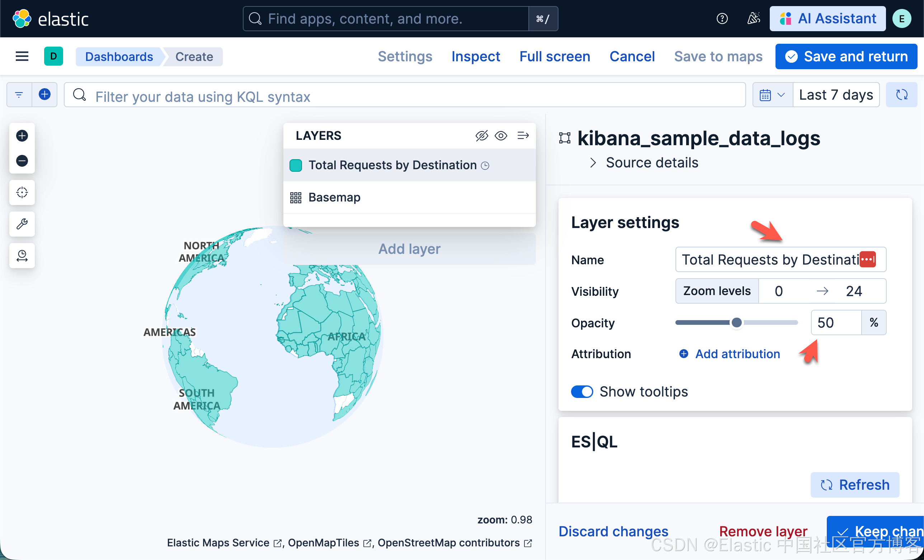
Task: Go to Dashboards breadcrumb
Action: (119, 57)
